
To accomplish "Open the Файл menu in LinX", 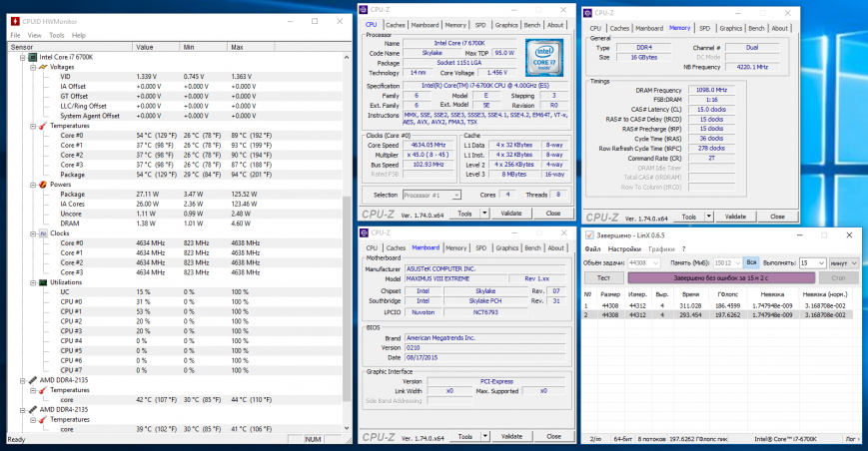I will [x=592, y=249].
